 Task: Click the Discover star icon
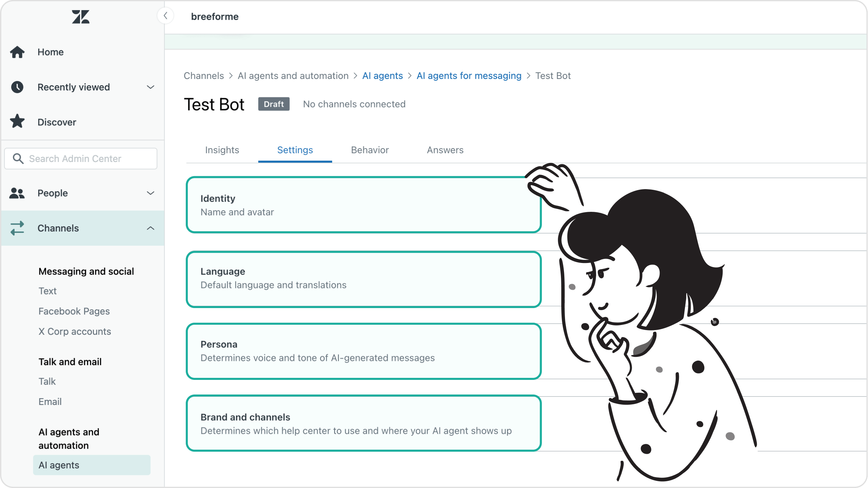pyautogui.click(x=17, y=122)
